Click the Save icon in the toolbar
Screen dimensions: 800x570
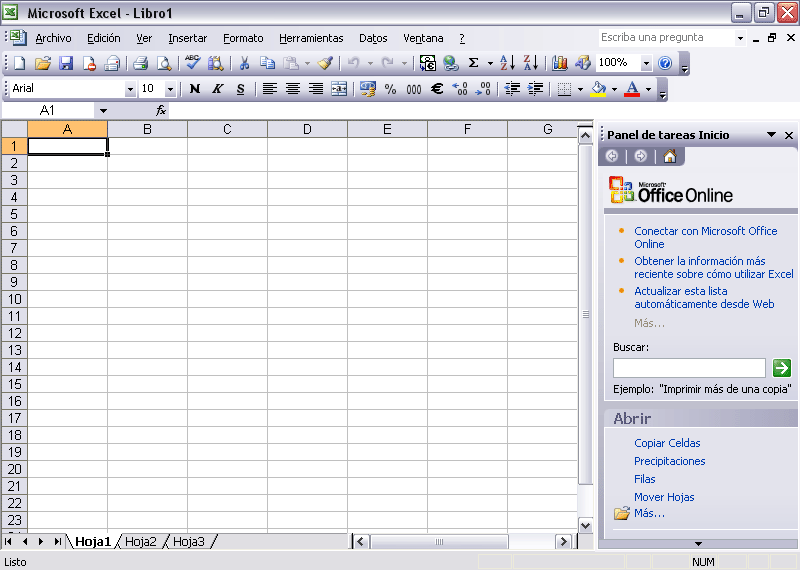66,63
